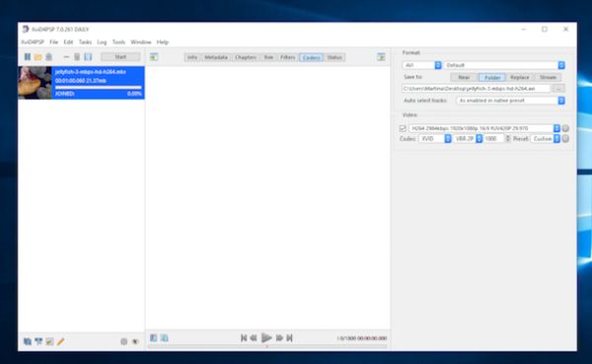
Task: Jump to the last frame with skip-end icon
Action: pyautogui.click(x=289, y=338)
